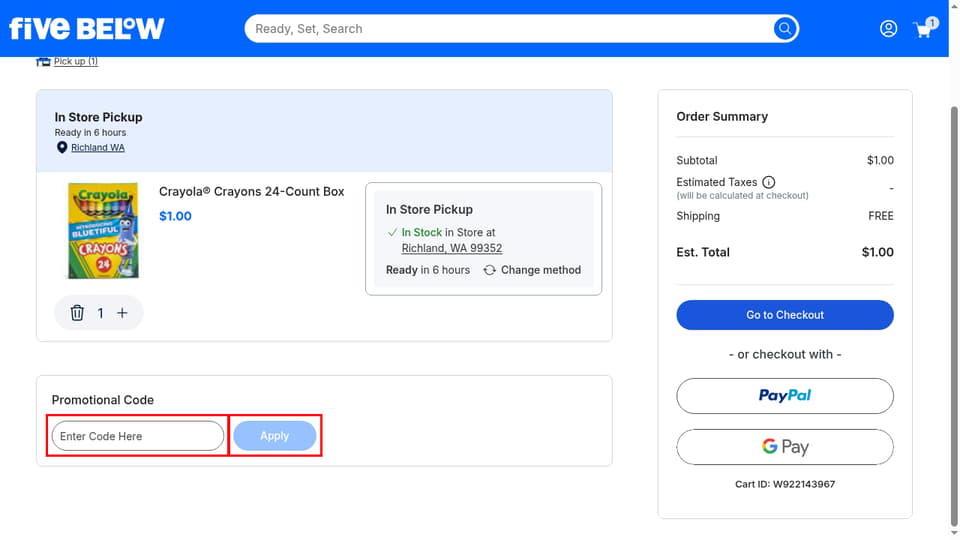This screenshot has height=540, width=960.
Task: Click the search magnifier icon
Action: pyautogui.click(x=784, y=29)
